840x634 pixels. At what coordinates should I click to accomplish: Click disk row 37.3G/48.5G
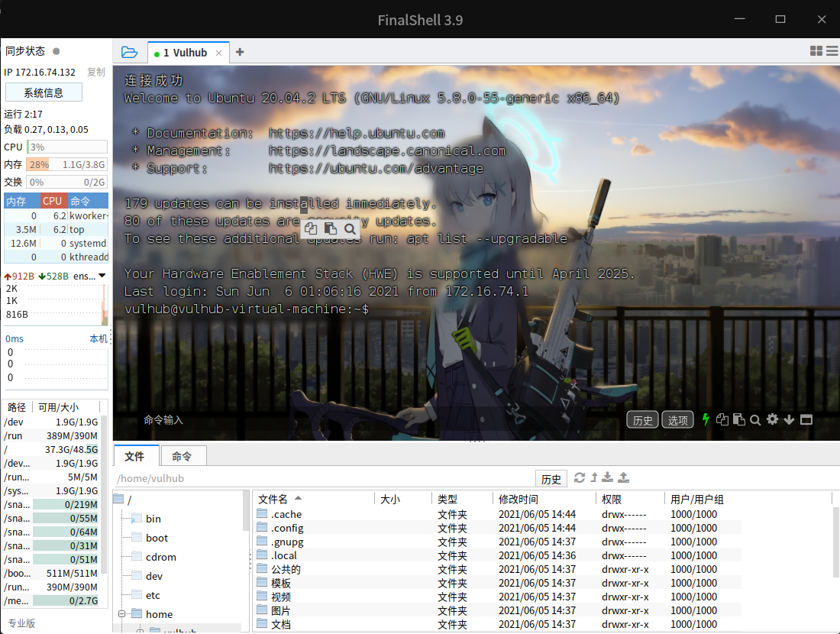point(51,450)
